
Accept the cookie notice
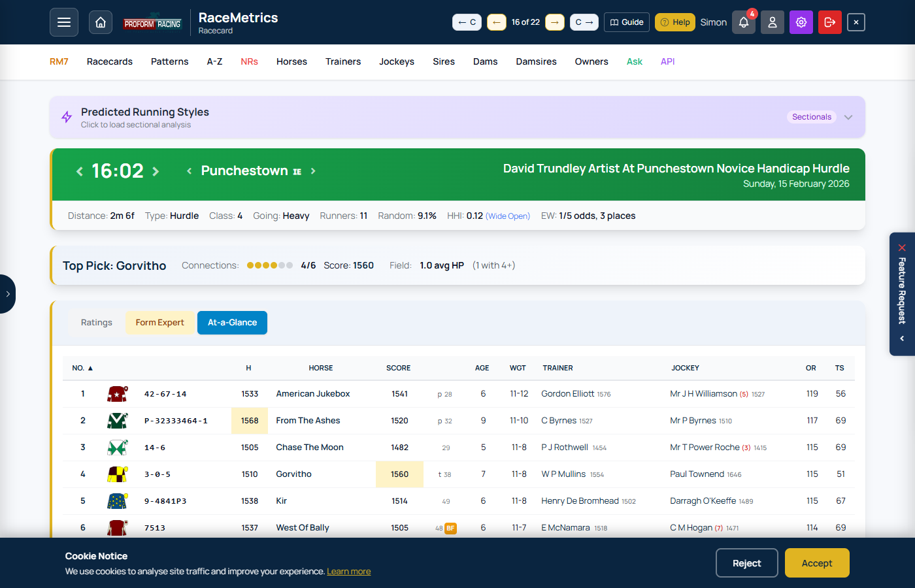[817, 563]
